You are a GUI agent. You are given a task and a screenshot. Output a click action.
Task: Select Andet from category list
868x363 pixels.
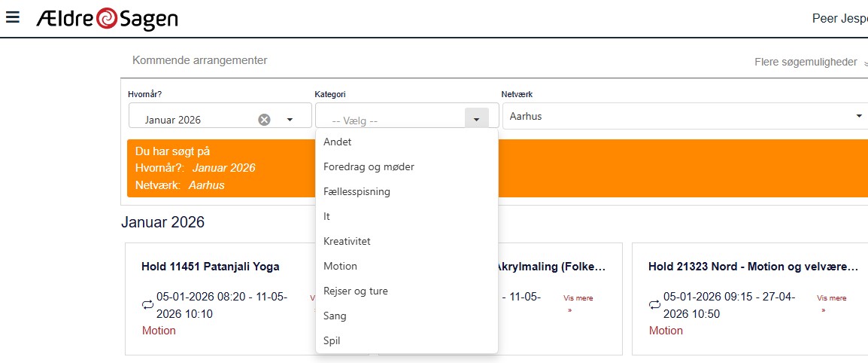pos(338,142)
